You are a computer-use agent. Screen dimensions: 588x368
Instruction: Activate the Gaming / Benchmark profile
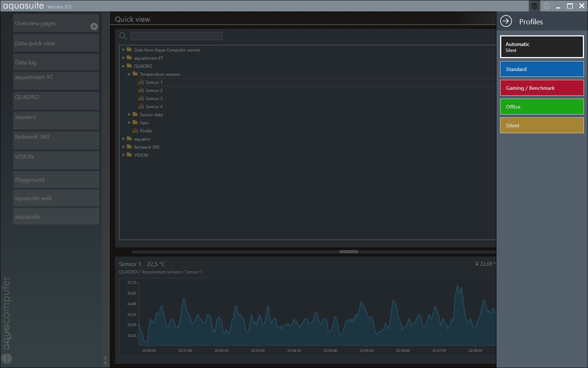point(542,88)
